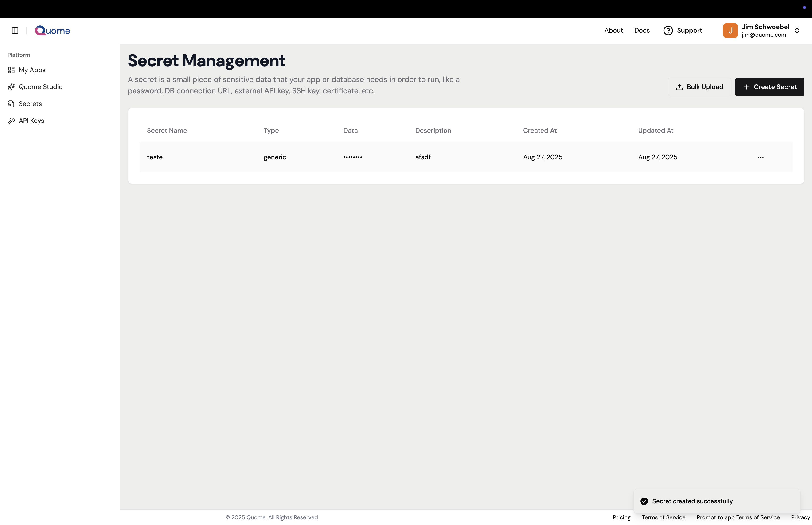Click the checkmark on the success toast
812x525 pixels.
[644, 501]
